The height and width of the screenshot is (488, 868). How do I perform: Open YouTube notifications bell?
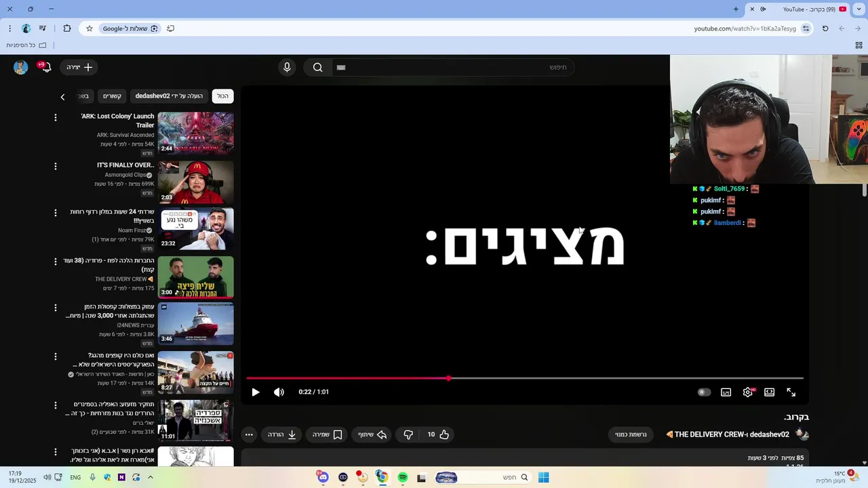46,67
